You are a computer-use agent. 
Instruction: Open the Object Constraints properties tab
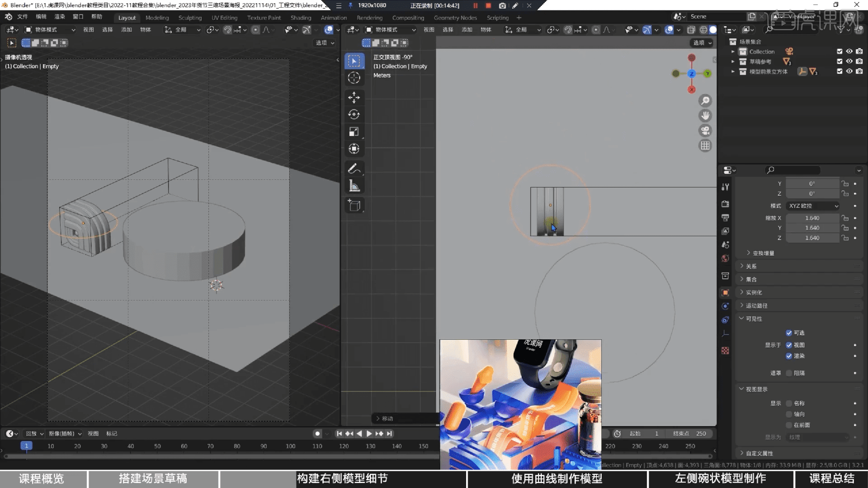pos(726,319)
